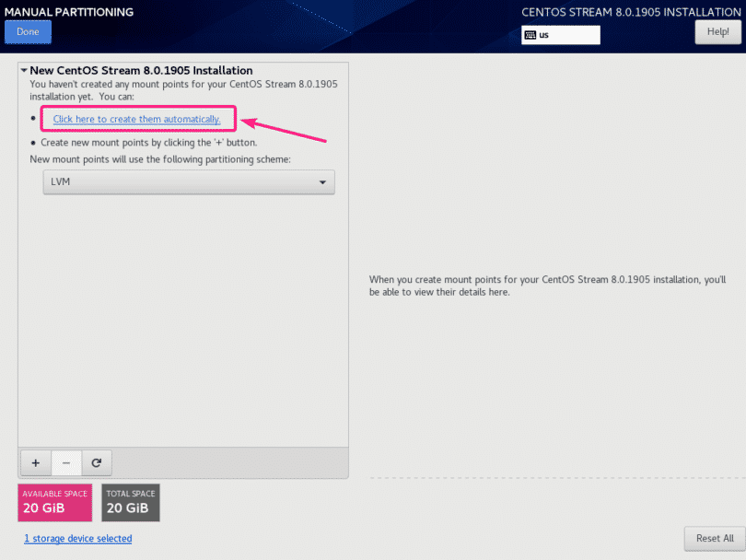Add a new mount point using the "+" icon
The image size is (746, 560).
coord(35,462)
